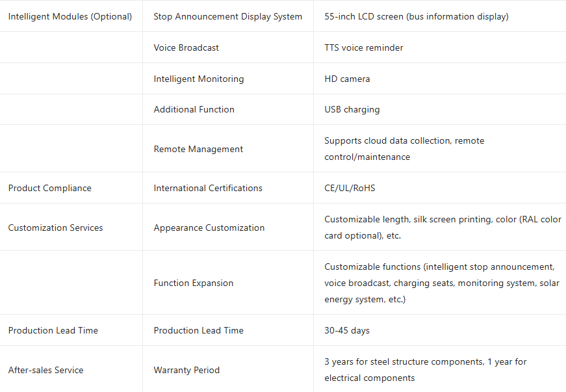This screenshot has height=392, width=566.
Task: Click the "HD camera" value cell
Action: pyautogui.click(x=347, y=79)
